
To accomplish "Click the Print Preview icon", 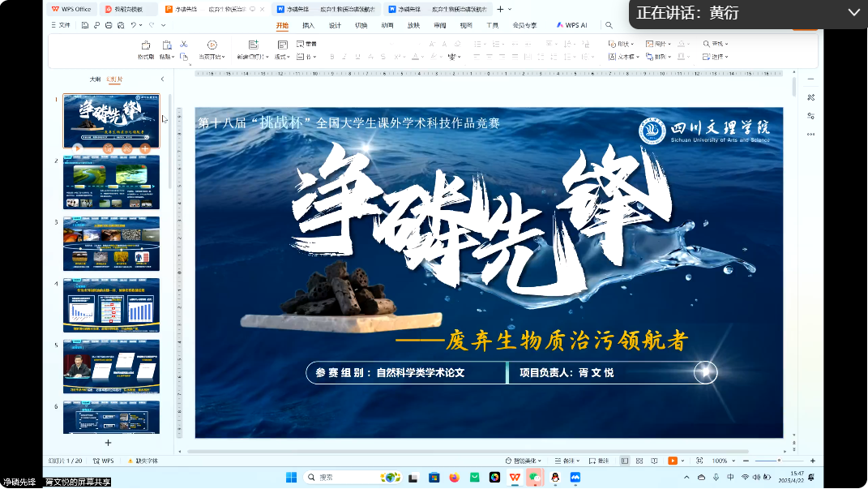I will pos(121,25).
